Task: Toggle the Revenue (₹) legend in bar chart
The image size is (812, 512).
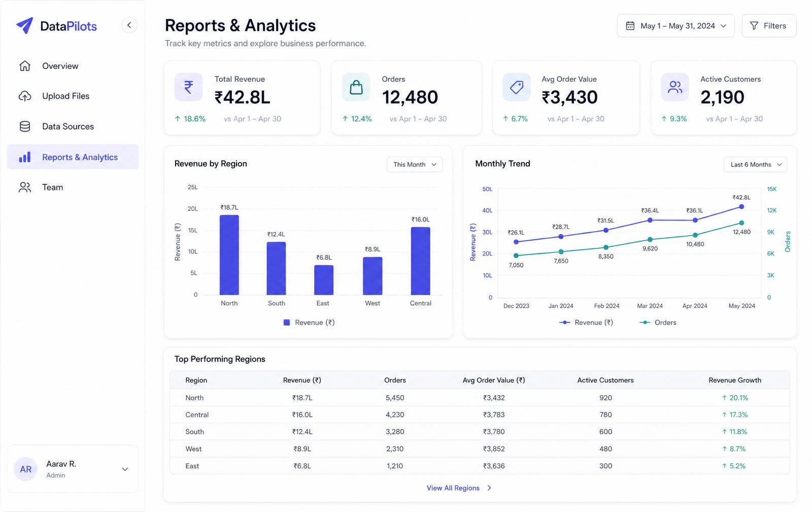Action: tap(309, 323)
